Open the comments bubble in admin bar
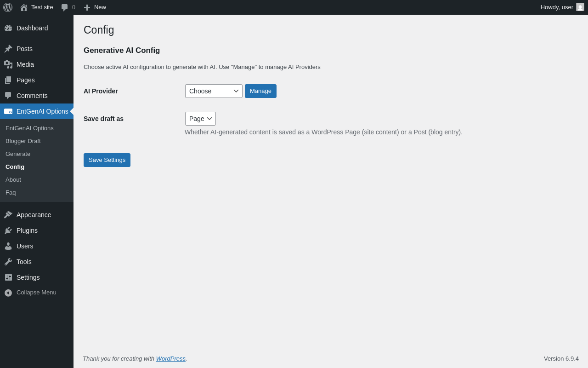This screenshot has width=588, height=368. coord(65,7)
